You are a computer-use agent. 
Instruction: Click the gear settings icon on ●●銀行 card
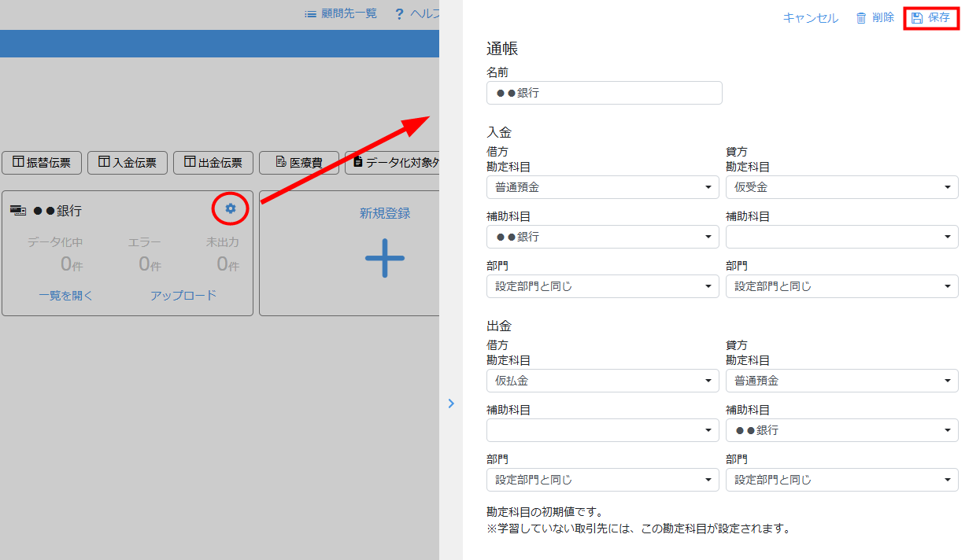pyautogui.click(x=230, y=208)
